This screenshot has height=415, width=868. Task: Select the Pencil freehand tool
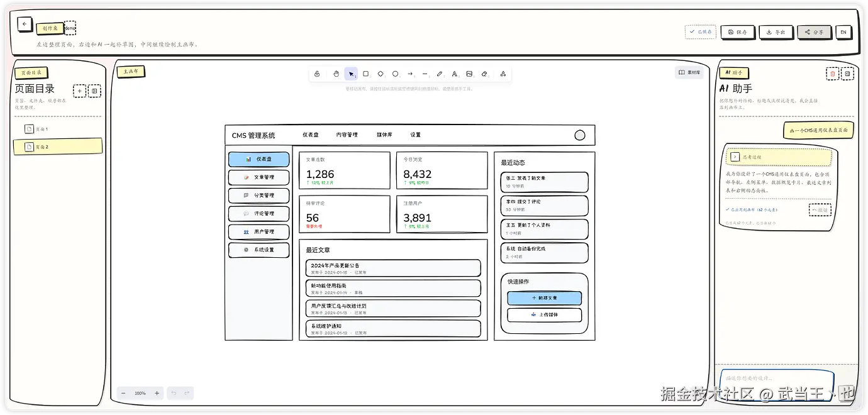(440, 74)
